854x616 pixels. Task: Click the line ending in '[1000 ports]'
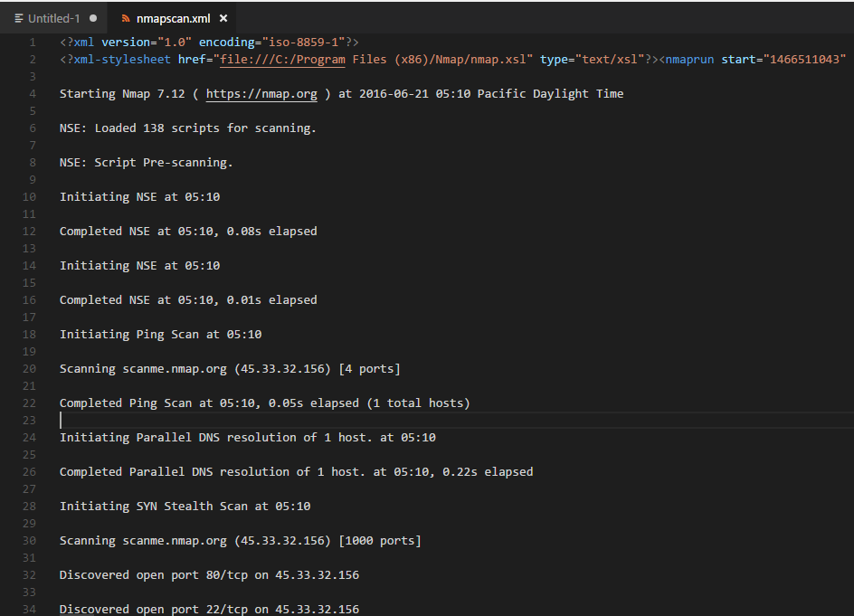click(241, 541)
